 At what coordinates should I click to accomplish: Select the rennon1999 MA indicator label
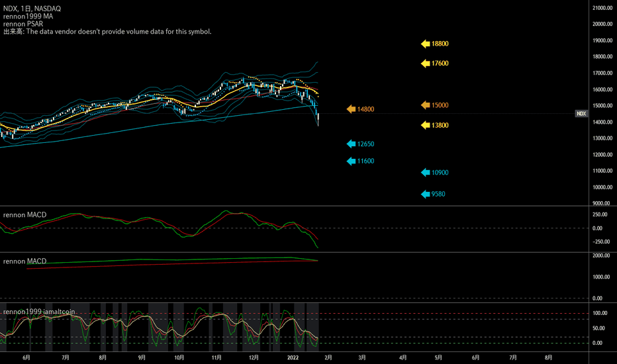point(28,17)
